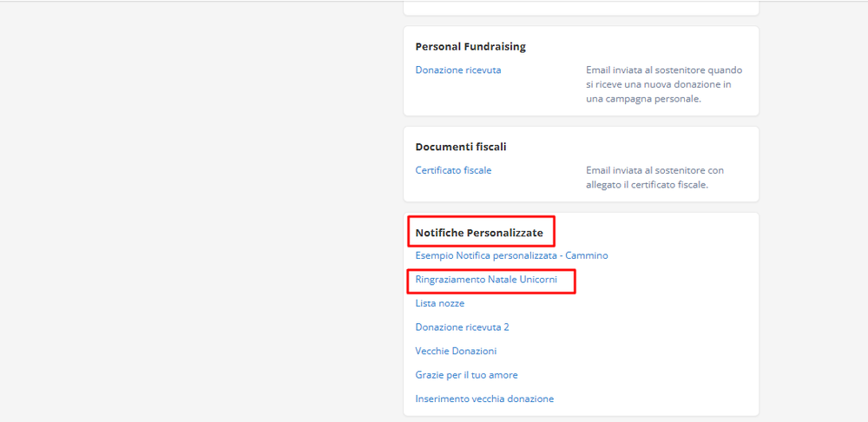Select the Vecchie Donazioni link
This screenshot has height=422, width=868.
pos(456,351)
